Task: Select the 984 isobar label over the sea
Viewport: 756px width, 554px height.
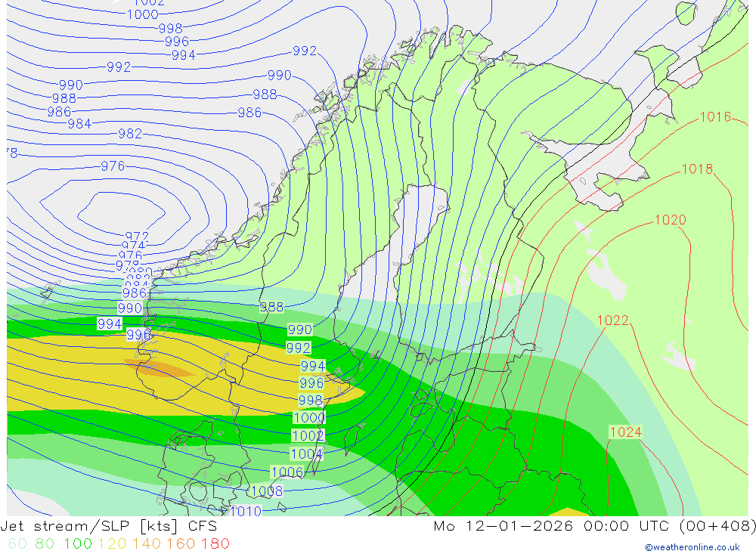Action: pos(79,124)
